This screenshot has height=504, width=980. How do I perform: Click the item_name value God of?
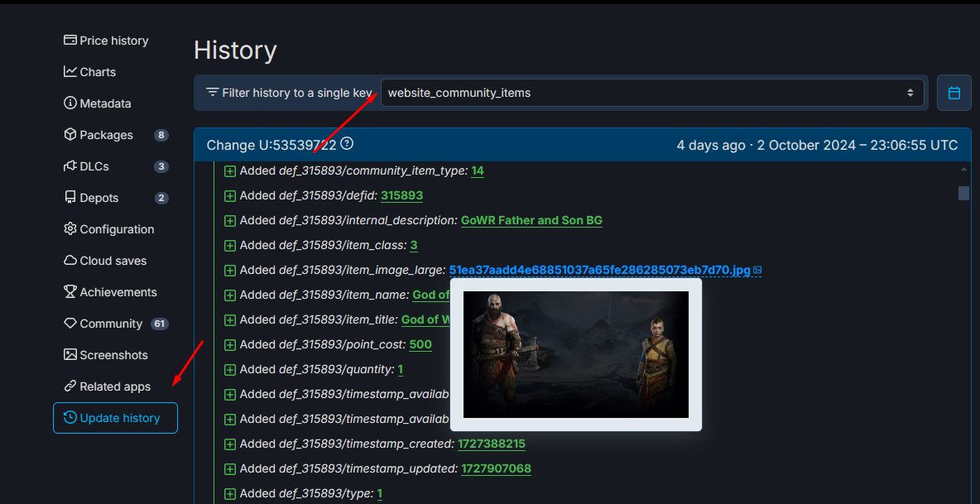[430, 295]
